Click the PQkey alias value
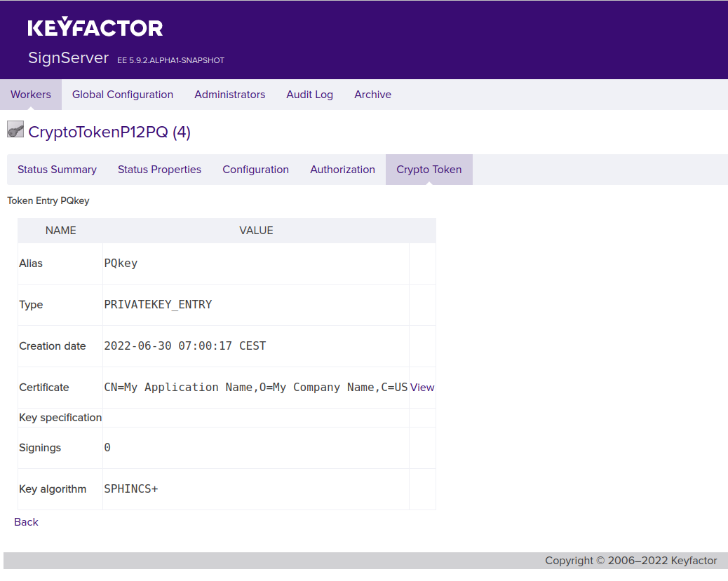The height and width of the screenshot is (581, 728). tap(121, 264)
